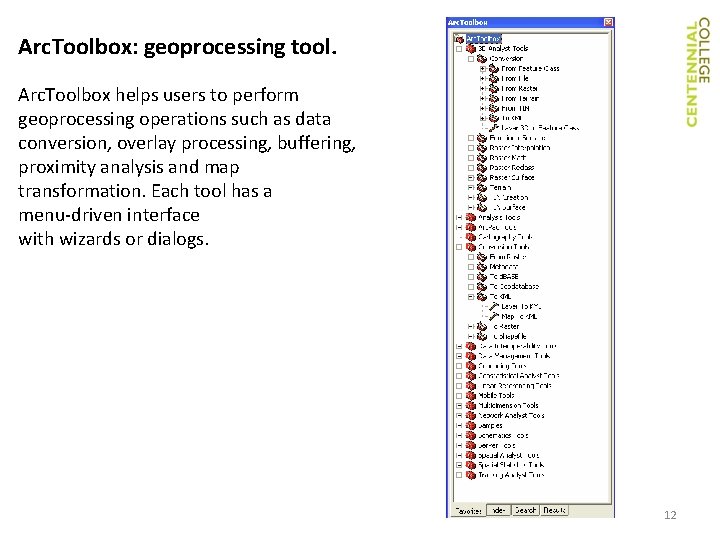Collapse the 3D Analyst Tools node
The width and height of the screenshot is (720, 540).
coord(459,49)
